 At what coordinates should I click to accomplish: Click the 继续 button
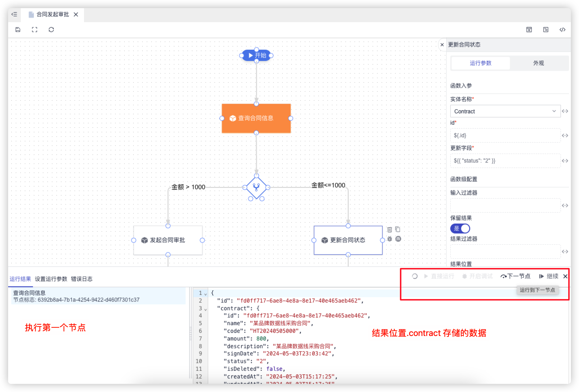[549, 276]
